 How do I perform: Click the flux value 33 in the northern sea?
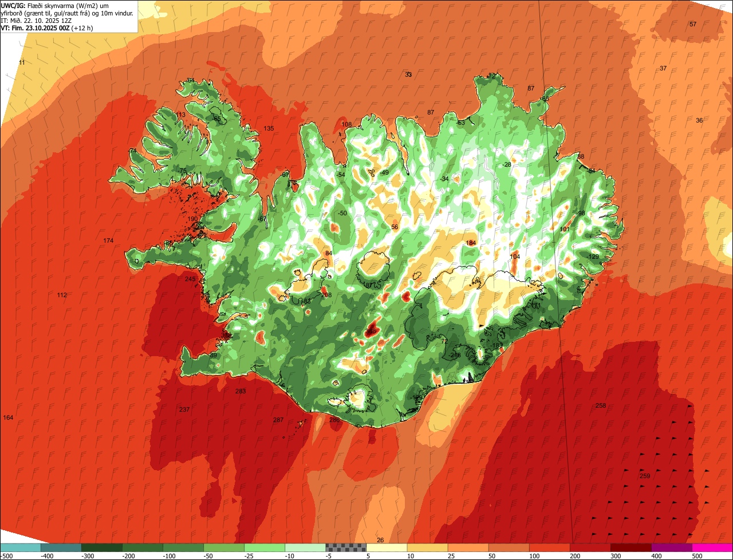[408, 74]
